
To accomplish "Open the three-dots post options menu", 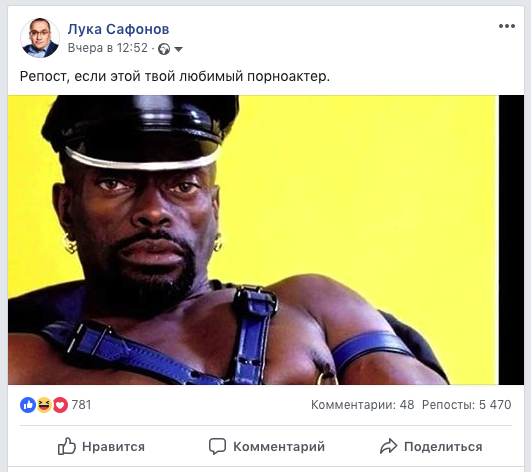I will pyautogui.click(x=507, y=26).
